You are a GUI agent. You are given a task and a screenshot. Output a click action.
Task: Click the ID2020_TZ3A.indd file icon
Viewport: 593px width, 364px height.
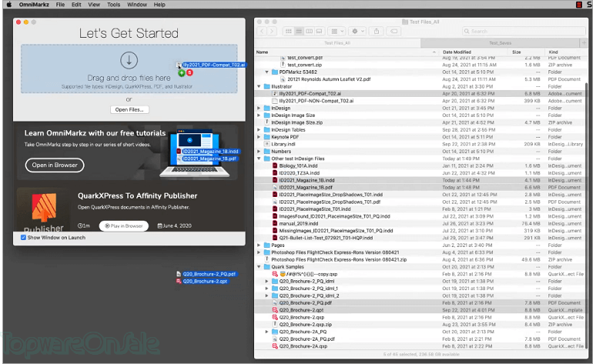(275, 173)
